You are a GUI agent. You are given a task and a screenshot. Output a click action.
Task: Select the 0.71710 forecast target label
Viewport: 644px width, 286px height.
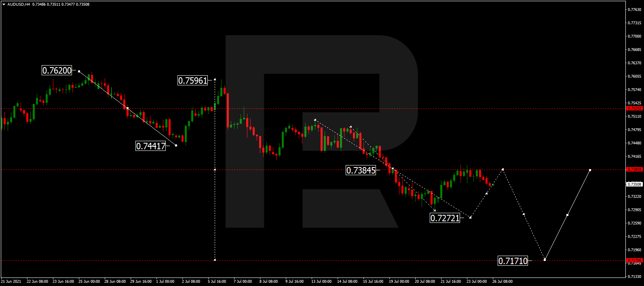pyautogui.click(x=513, y=261)
